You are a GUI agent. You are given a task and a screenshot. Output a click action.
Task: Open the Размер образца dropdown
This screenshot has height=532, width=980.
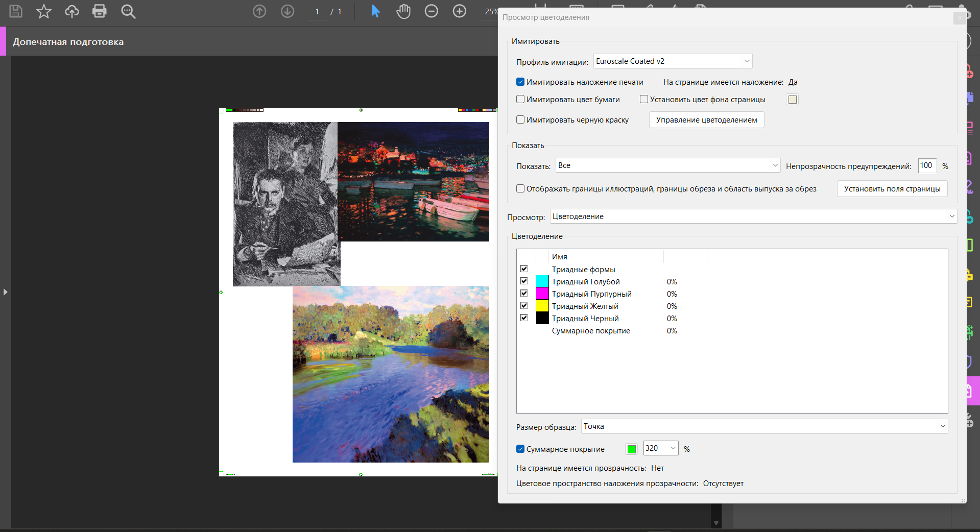click(764, 426)
